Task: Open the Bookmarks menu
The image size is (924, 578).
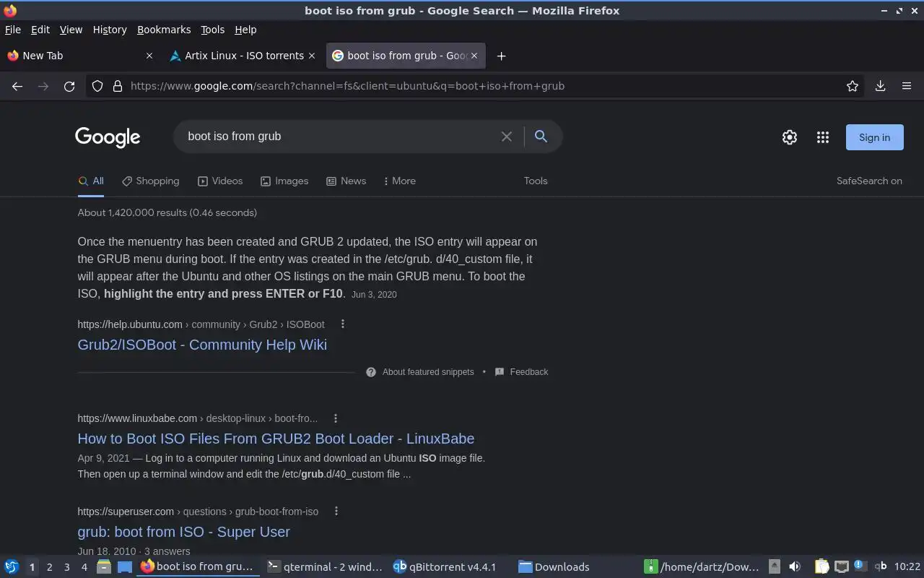Action: click(x=164, y=30)
